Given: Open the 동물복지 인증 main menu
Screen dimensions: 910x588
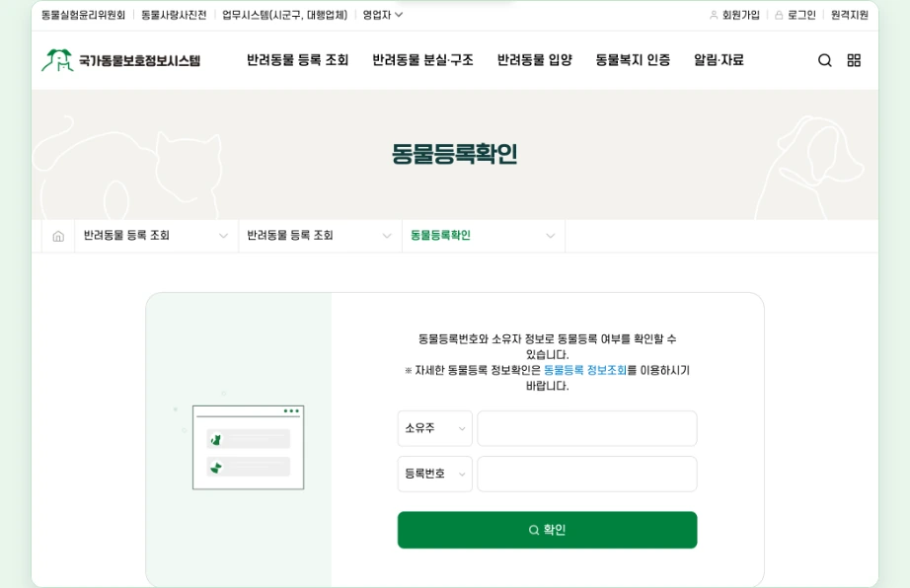Looking at the screenshot, I should [x=633, y=60].
